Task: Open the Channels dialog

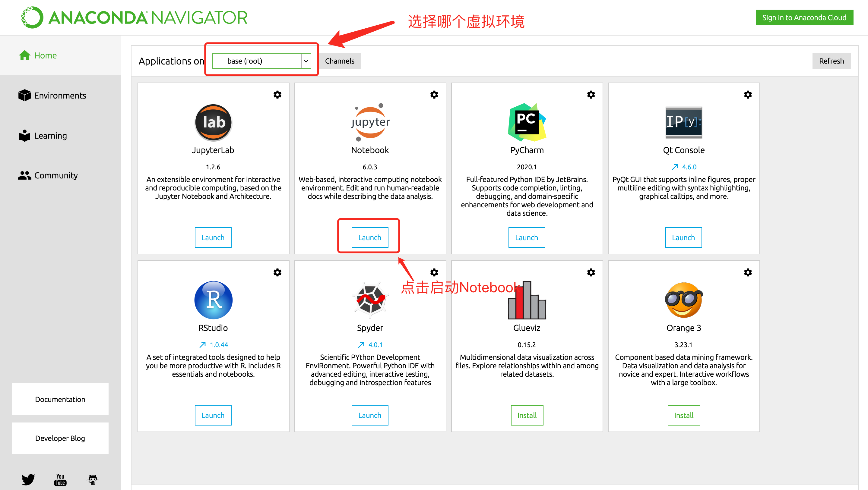Action: 339,61
